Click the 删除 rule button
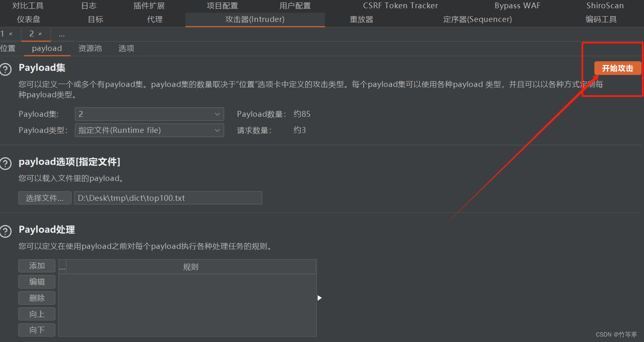 tap(37, 298)
